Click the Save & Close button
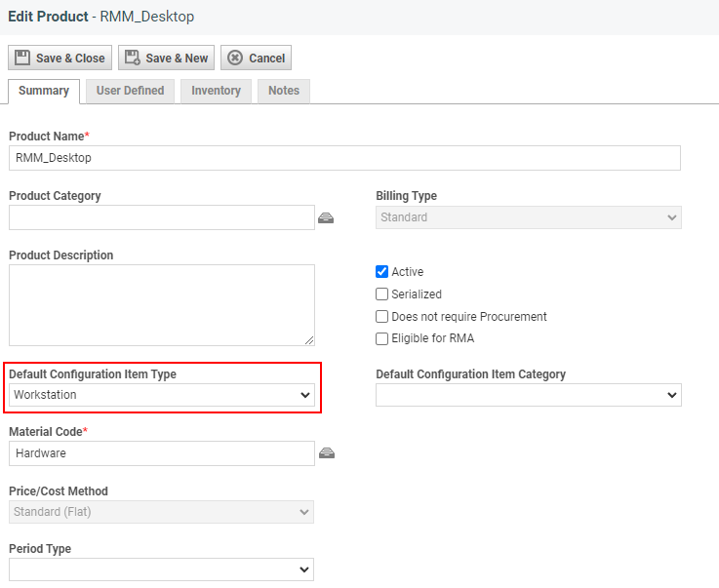 point(60,58)
